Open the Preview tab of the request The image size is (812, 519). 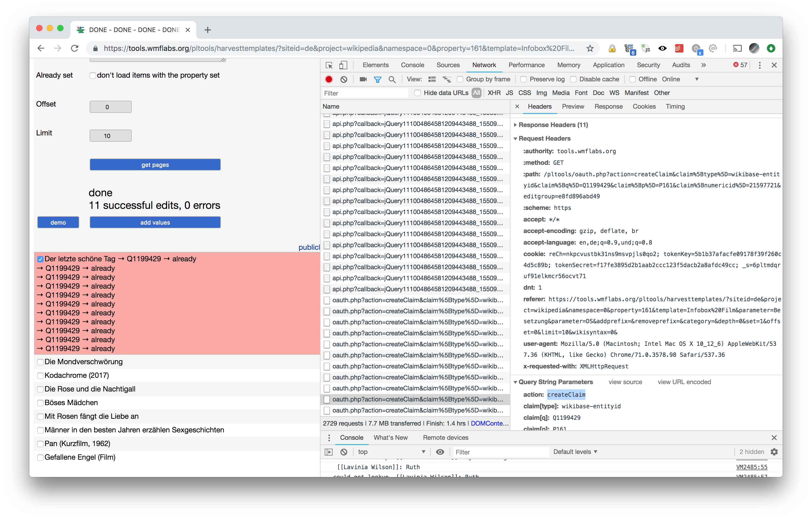[x=573, y=107]
